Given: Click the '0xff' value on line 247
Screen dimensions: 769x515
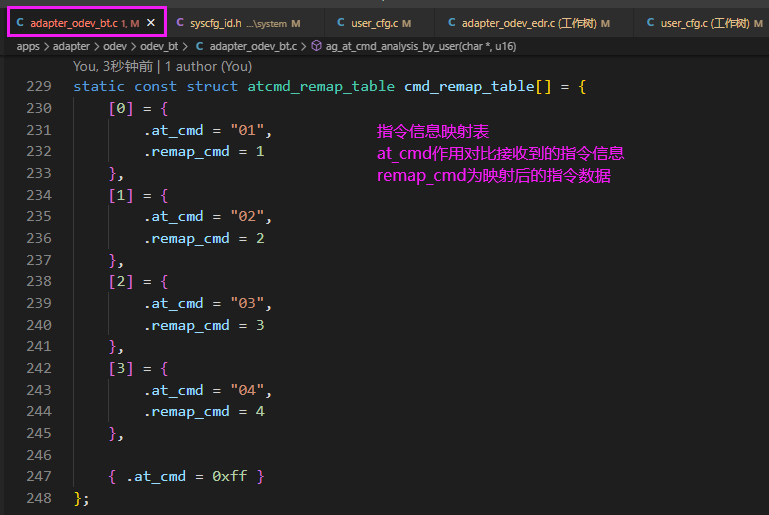Looking at the screenshot, I should click(x=230, y=476).
